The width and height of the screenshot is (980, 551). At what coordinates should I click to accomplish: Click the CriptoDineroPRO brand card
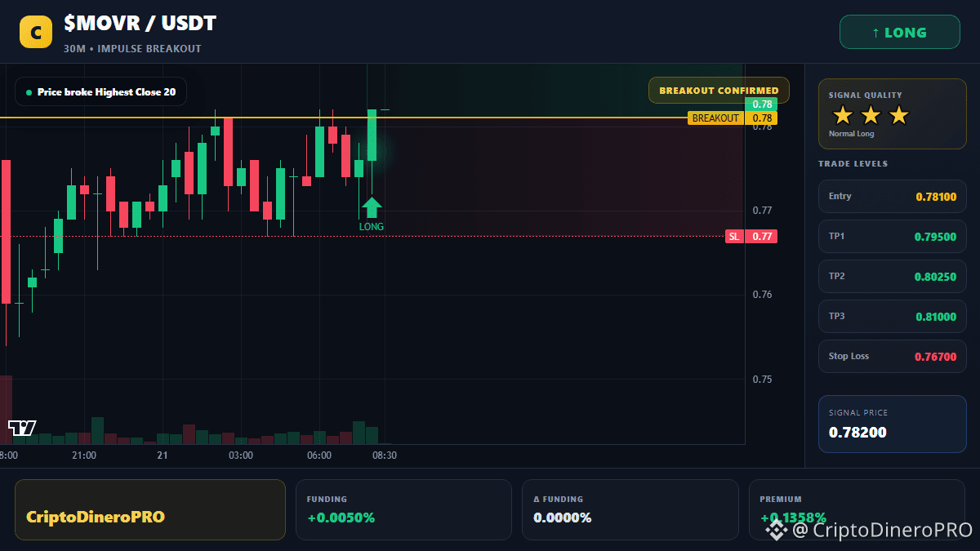click(x=150, y=509)
